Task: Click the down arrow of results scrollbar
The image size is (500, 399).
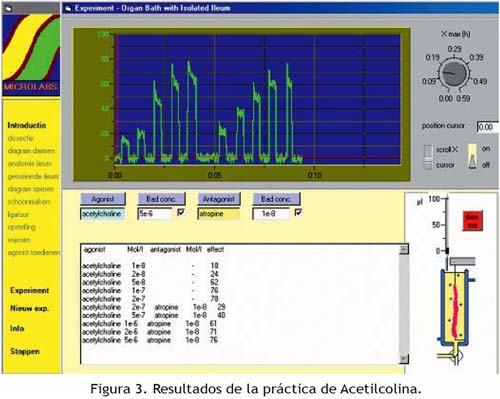Action: coord(404,359)
